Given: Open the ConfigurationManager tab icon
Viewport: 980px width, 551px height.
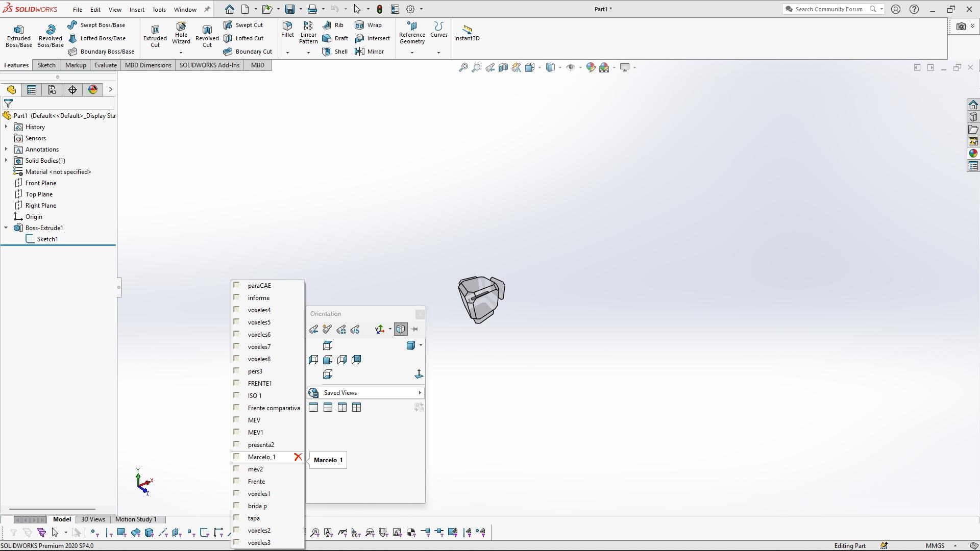Looking at the screenshot, I should click(52, 90).
